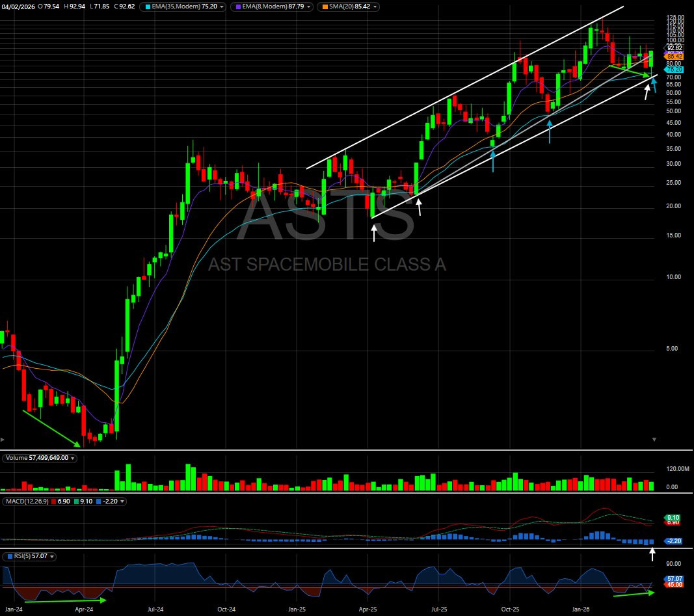Click the close value C 92.62 in header
This screenshot has width=694, height=616.
124,7
